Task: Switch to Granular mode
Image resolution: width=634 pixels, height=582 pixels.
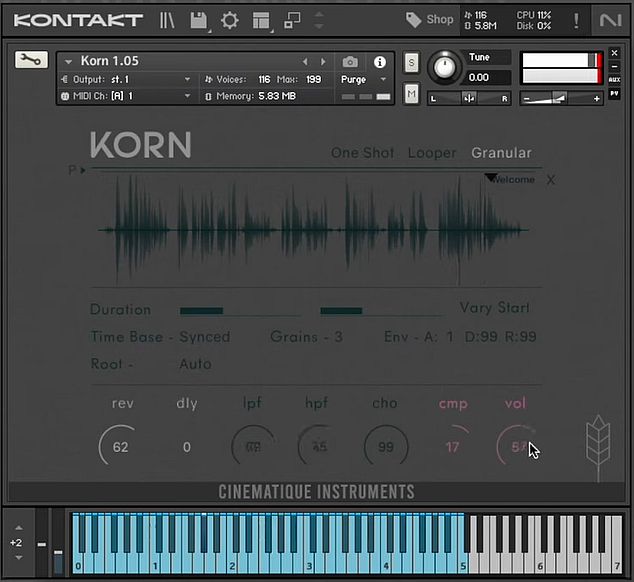Action: [x=501, y=153]
